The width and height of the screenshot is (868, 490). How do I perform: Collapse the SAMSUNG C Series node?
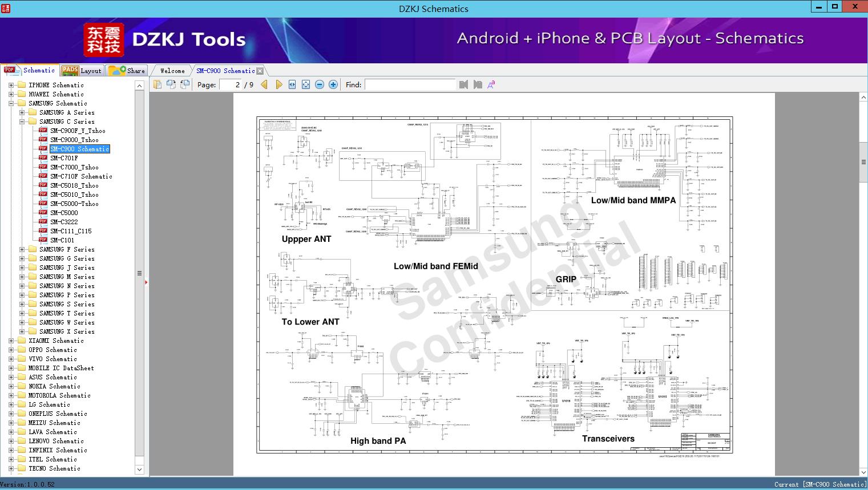click(22, 122)
